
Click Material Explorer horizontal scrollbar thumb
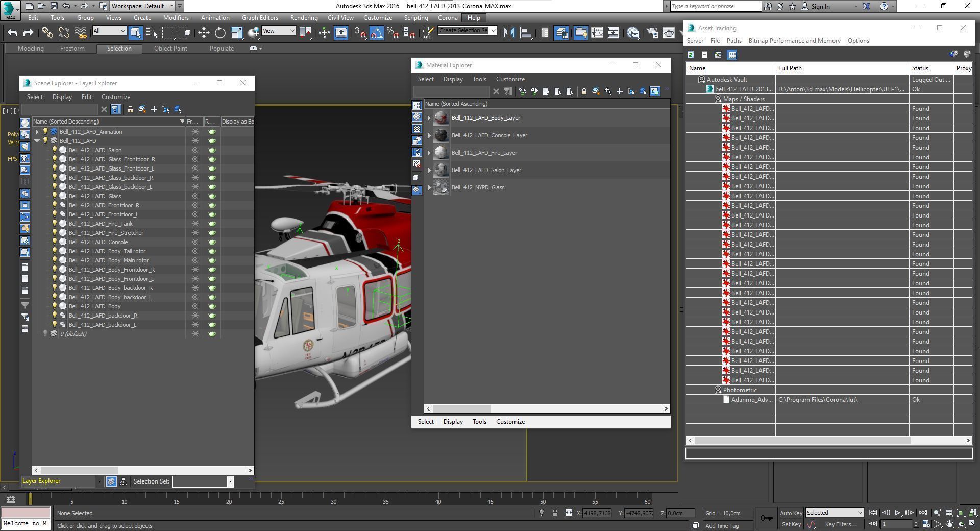tap(461, 409)
